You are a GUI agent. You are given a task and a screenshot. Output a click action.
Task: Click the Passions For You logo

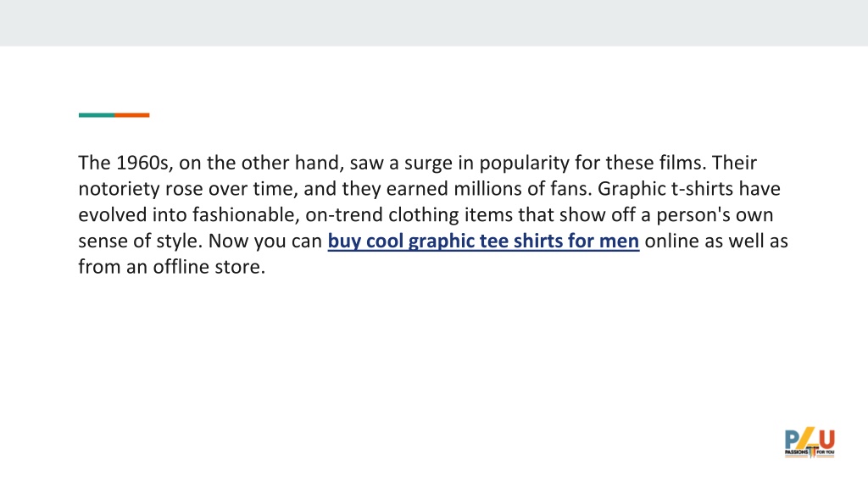pyautogui.click(x=810, y=442)
